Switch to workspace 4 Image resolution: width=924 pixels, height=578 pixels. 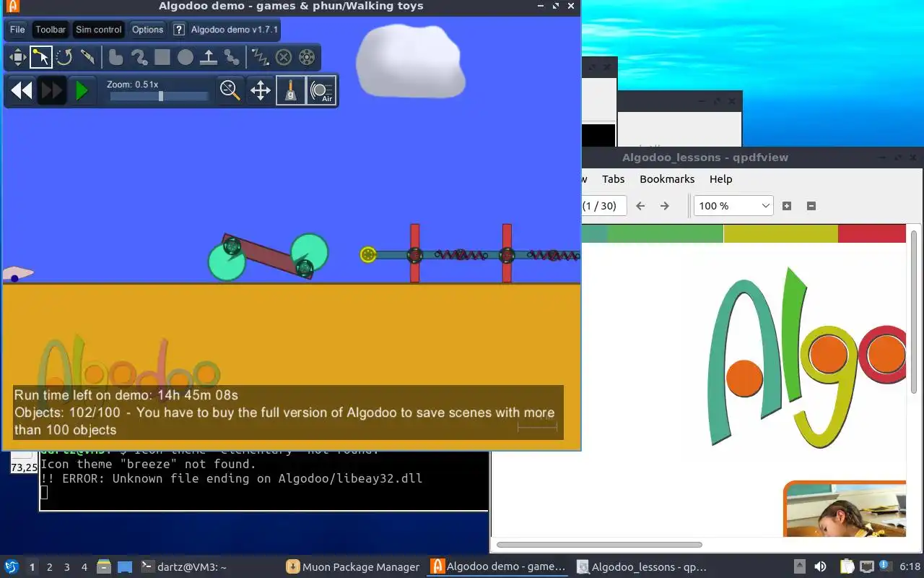pos(84,567)
